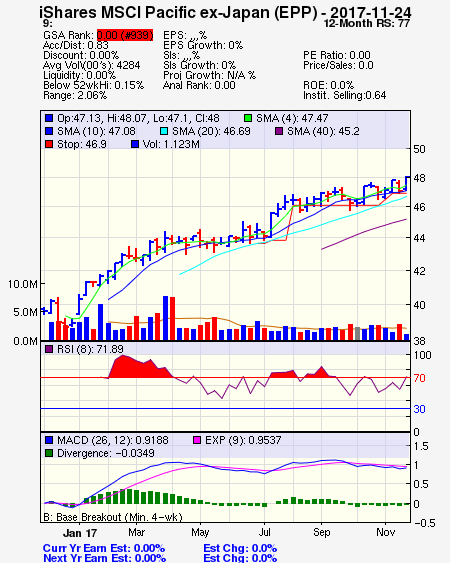Image resolution: width=450 pixels, height=563 pixels.
Task: Click the Below 52wkHi: 0.15% text
Action: (93, 85)
